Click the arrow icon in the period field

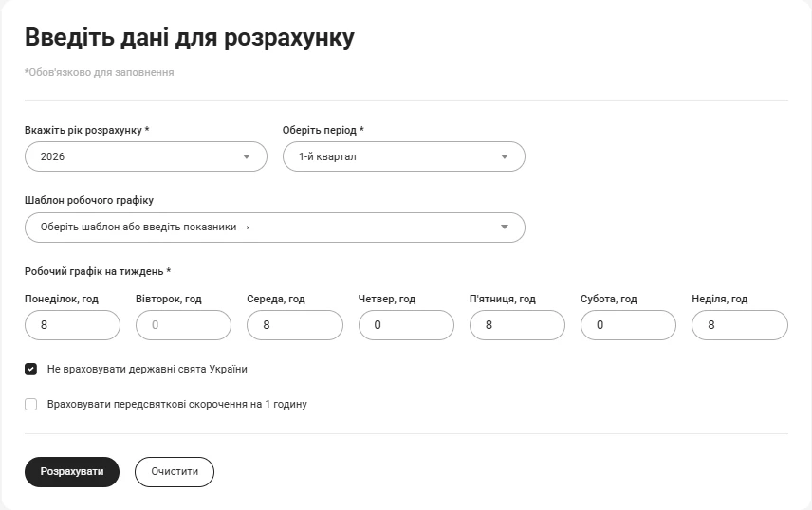point(505,156)
